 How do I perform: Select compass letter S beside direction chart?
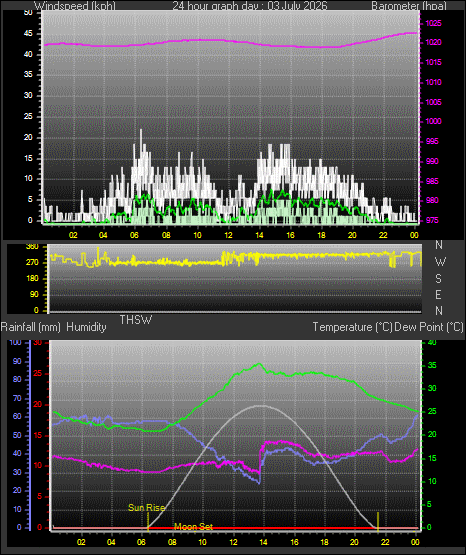[438, 279]
